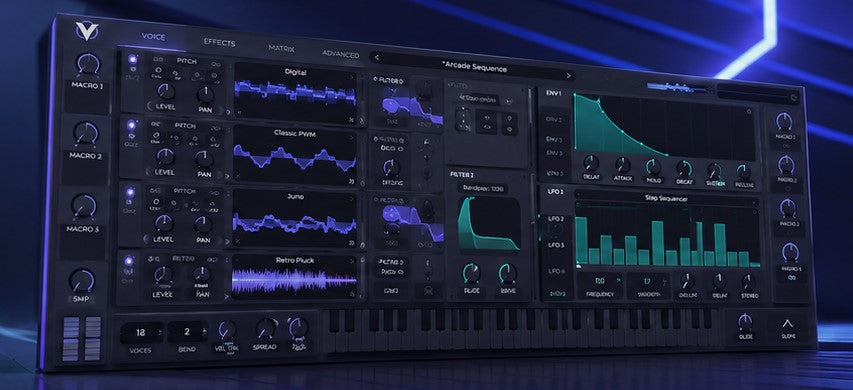The height and width of the screenshot is (390, 853).
Task: Toggle oscillator 3 power (Juno row)
Action: click(129, 191)
